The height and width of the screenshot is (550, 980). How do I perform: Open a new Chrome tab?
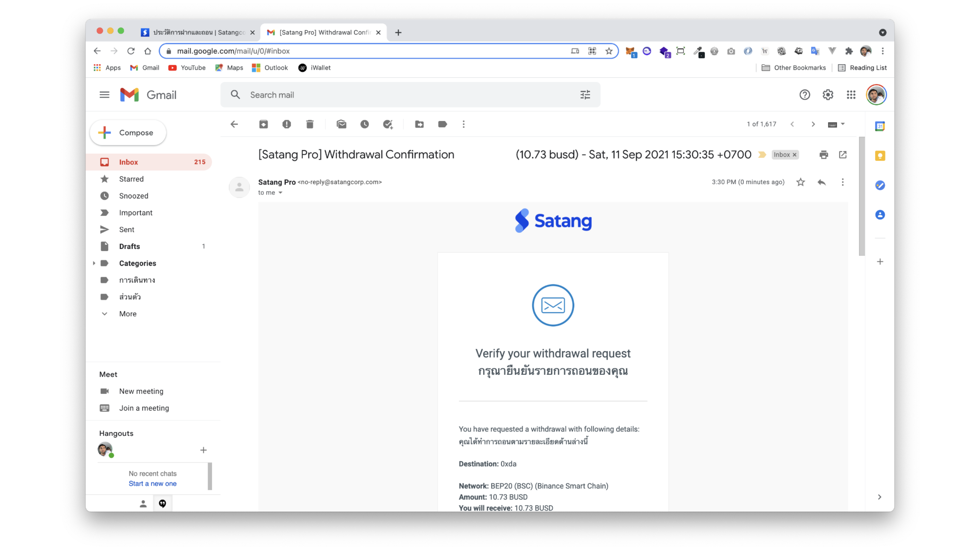pos(398,33)
